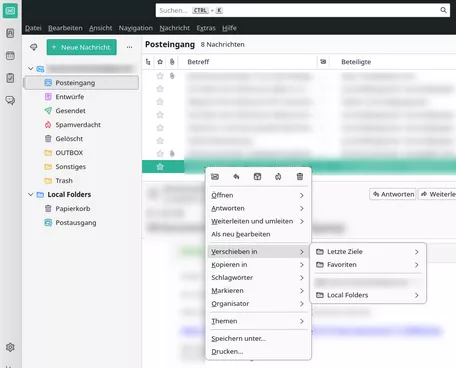Open the Chat space icon
Viewport: 456px width, 368px height.
point(10,100)
